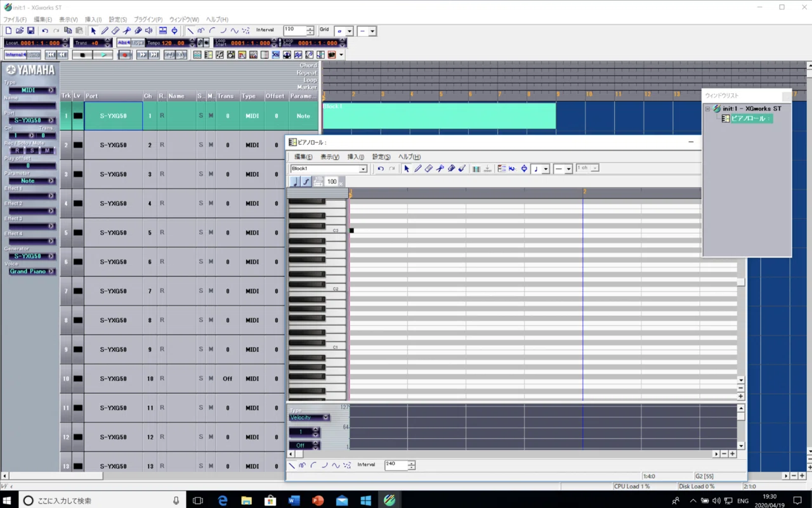Screen dimensions: 812x508
Task: Open the ファイル(F) menu
Action: coord(15,20)
